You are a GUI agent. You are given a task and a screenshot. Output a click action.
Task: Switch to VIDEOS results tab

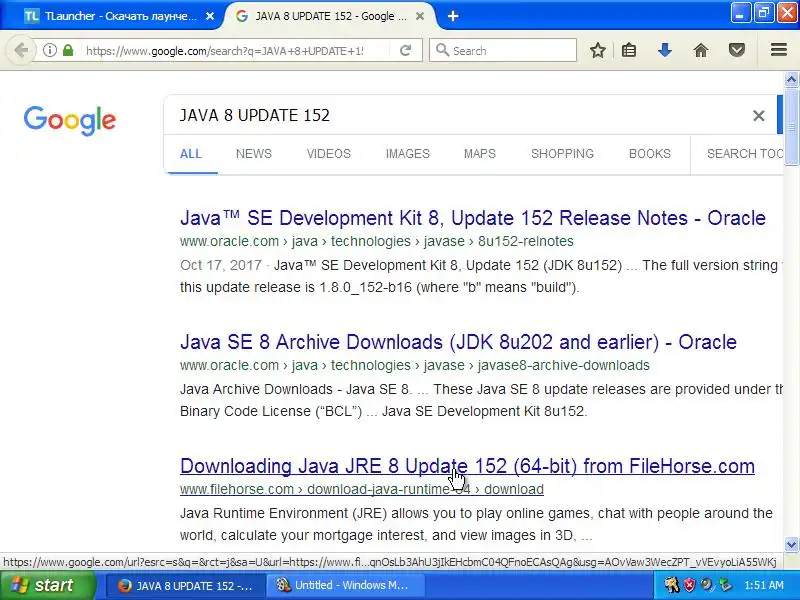tap(329, 154)
